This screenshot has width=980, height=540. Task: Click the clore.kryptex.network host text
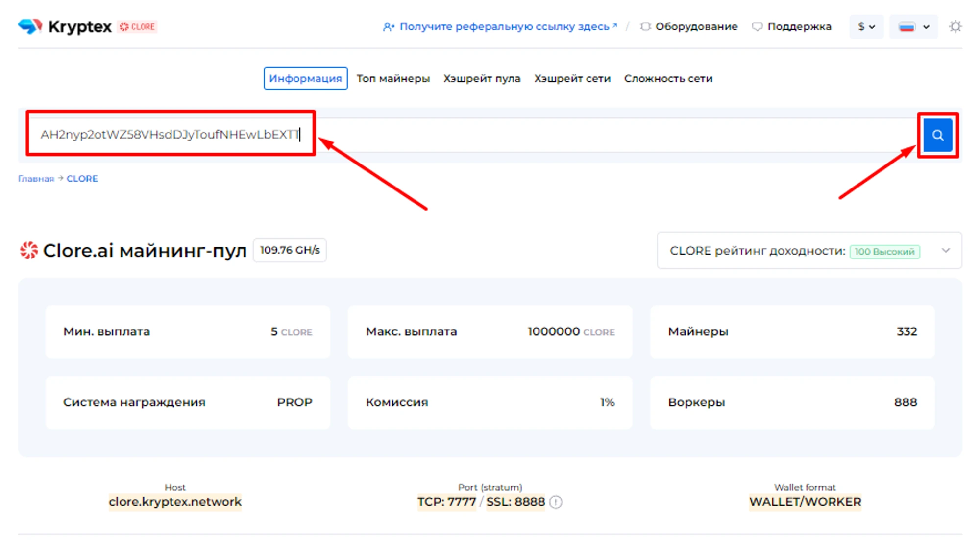point(175,502)
